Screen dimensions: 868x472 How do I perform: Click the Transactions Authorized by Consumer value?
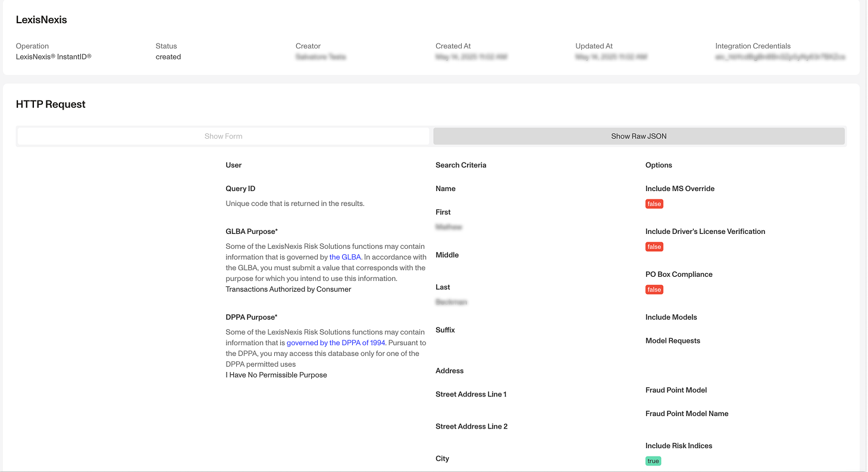tap(289, 289)
